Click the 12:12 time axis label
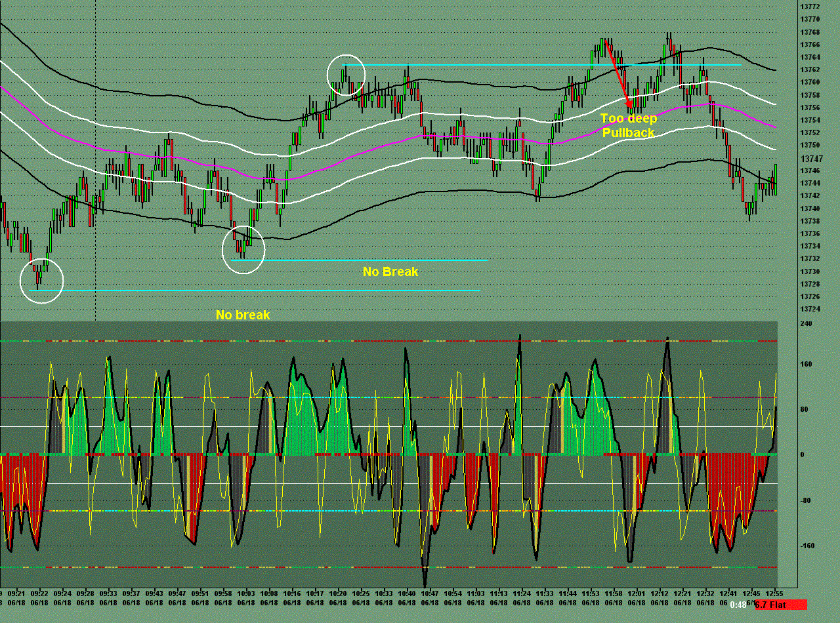Image resolution: width=840 pixels, height=623 pixels. pos(660,592)
